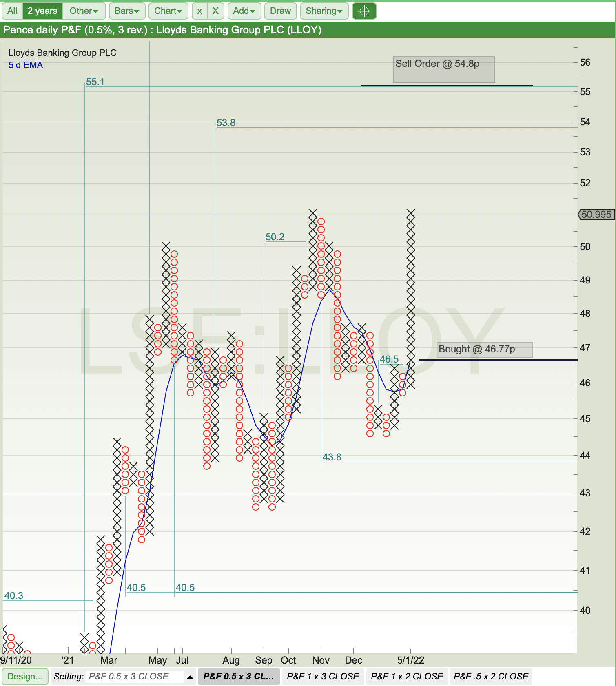The height and width of the screenshot is (686, 616).
Task: Click the Pence daily P&F chart title bar
Action: coord(308,30)
